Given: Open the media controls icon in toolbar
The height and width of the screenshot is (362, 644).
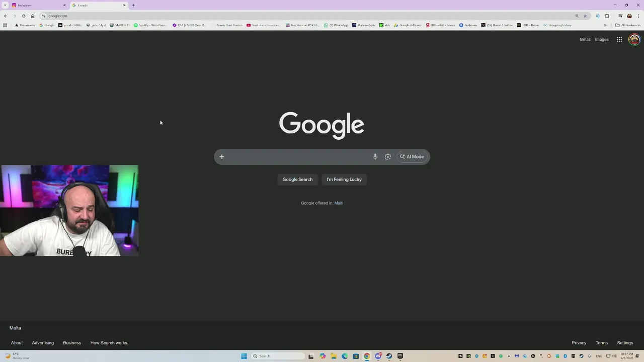Looking at the screenshot, I should pos(620,16).
